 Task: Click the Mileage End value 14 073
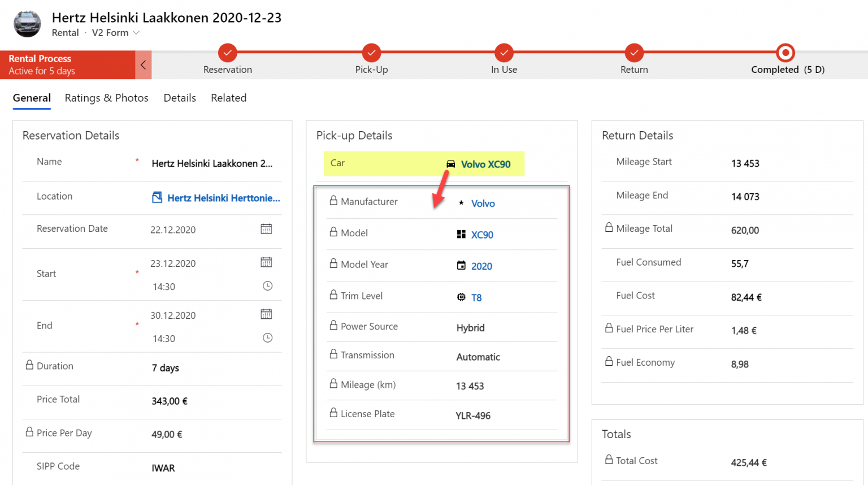coord(745,197)
